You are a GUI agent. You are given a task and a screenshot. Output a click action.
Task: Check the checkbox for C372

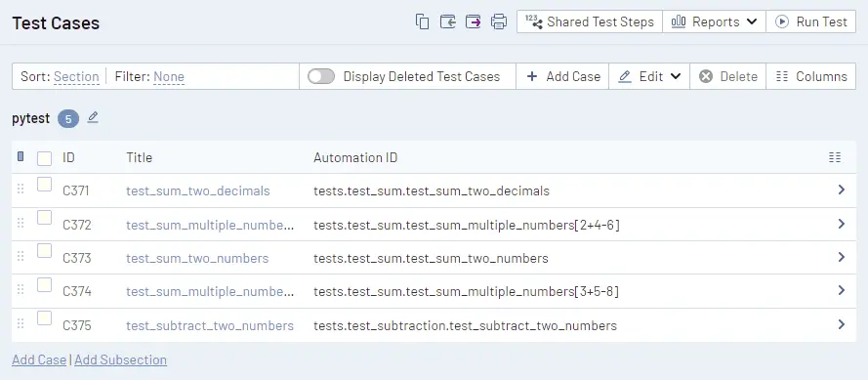coord(44,217)
